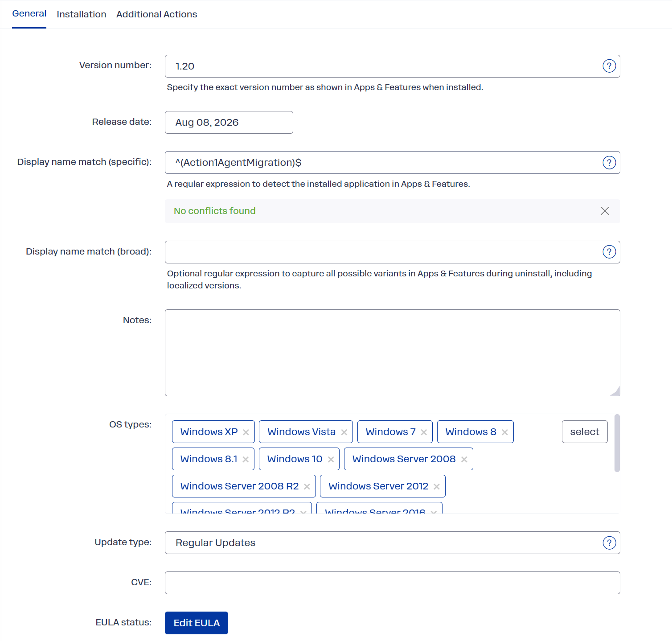The image size is (672, 641).
Task: Remove Windows 7 tag
Action: coord(424,432)
